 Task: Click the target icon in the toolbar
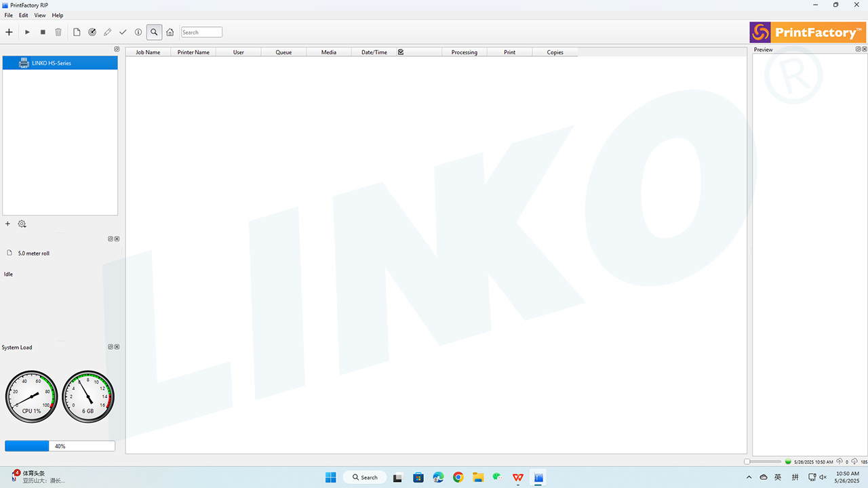92,32
